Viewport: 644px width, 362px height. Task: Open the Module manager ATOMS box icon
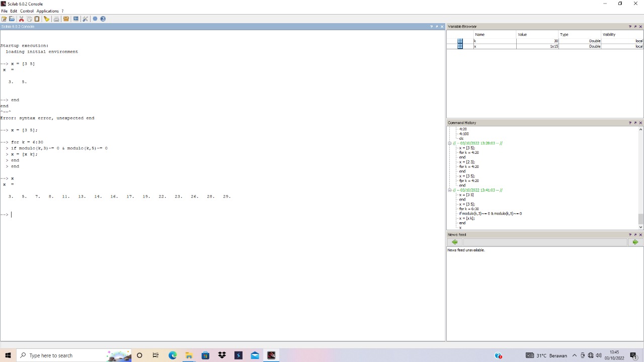coord(66,19)
